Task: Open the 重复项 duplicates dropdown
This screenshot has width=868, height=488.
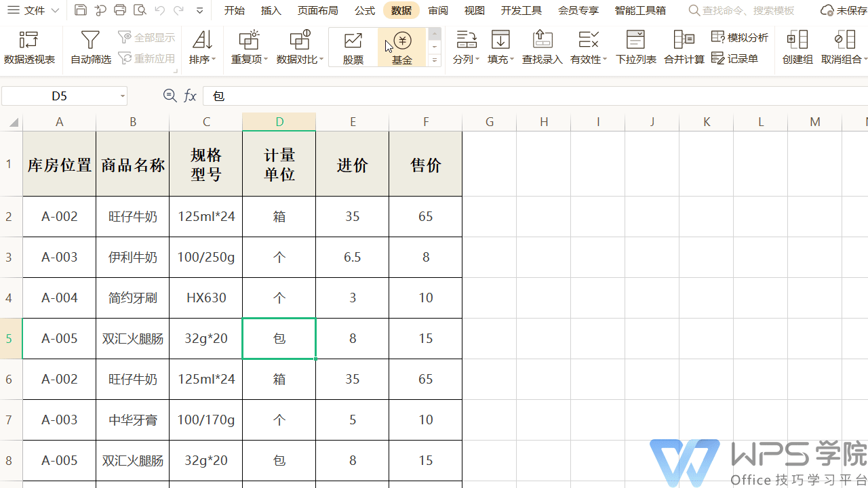Action: coord(250,47)
